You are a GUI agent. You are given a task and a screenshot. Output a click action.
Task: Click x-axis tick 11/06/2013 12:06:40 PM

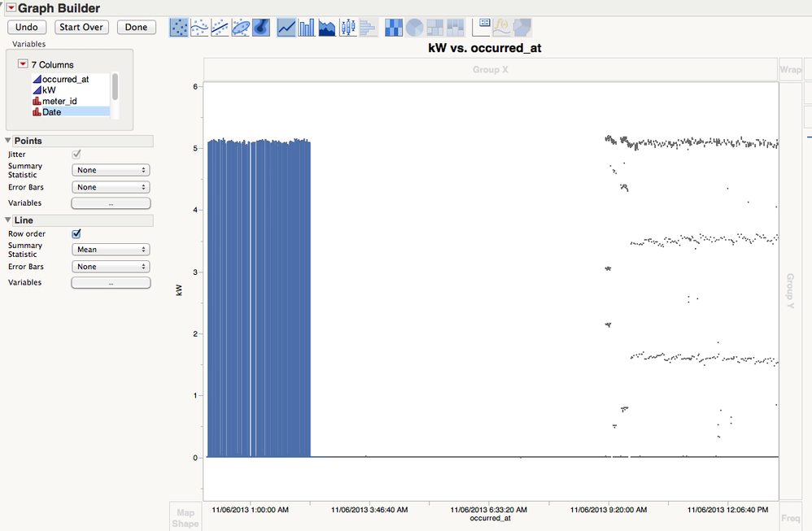pyautogui.click(x=727, y=510)
